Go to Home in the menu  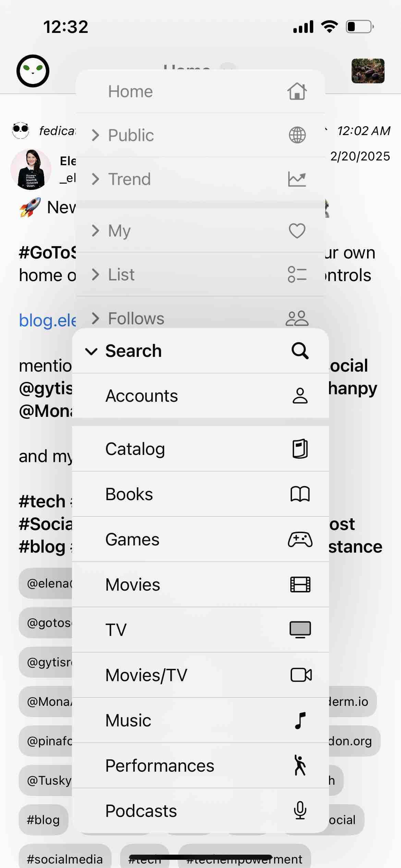[130, 92]
